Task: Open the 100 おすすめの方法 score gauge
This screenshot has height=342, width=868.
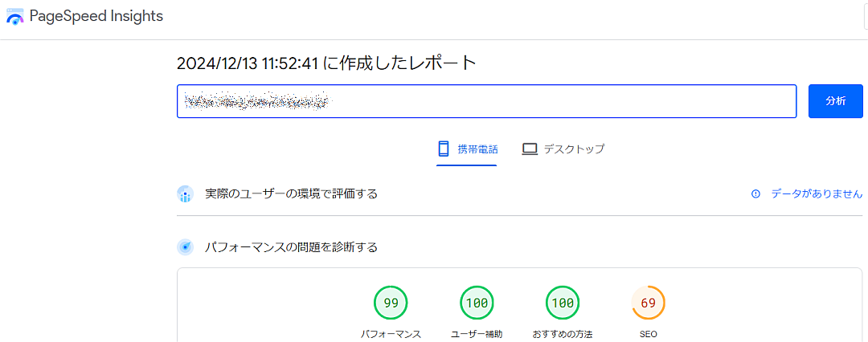Action: [x=563, y=303]
